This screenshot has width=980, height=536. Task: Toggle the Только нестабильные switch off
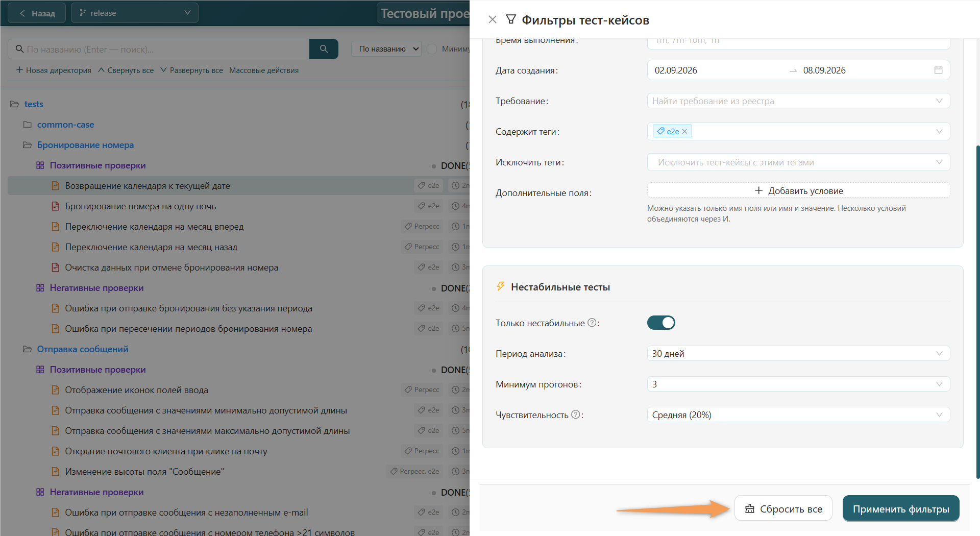pos(661,323)
